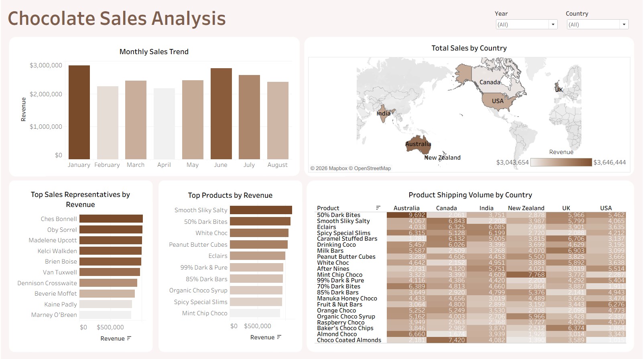The image size is (644, 359).
Task: Click the Chocolate Sales Analysis title
Action: pos(117,18)
